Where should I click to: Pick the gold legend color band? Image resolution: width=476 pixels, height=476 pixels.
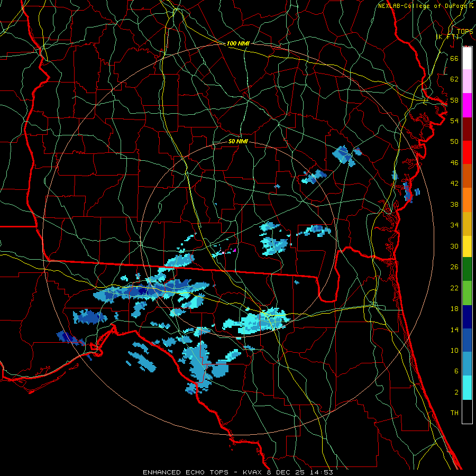pyautogui.click(x=467, y=224)
